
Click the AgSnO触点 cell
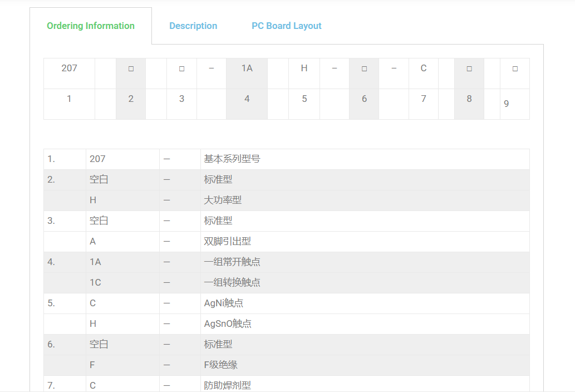[228, 324]
